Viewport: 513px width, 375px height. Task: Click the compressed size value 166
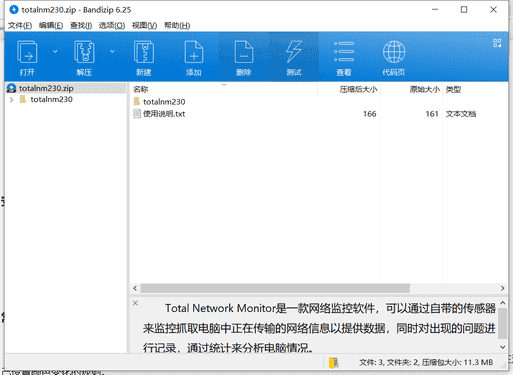(370, 114)
